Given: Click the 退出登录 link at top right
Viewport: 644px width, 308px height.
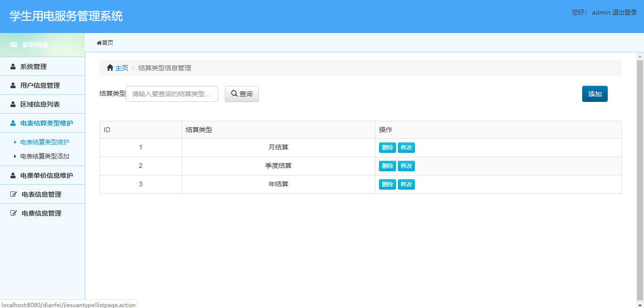Looking at the screenshot, I should (x=625, y=12).
